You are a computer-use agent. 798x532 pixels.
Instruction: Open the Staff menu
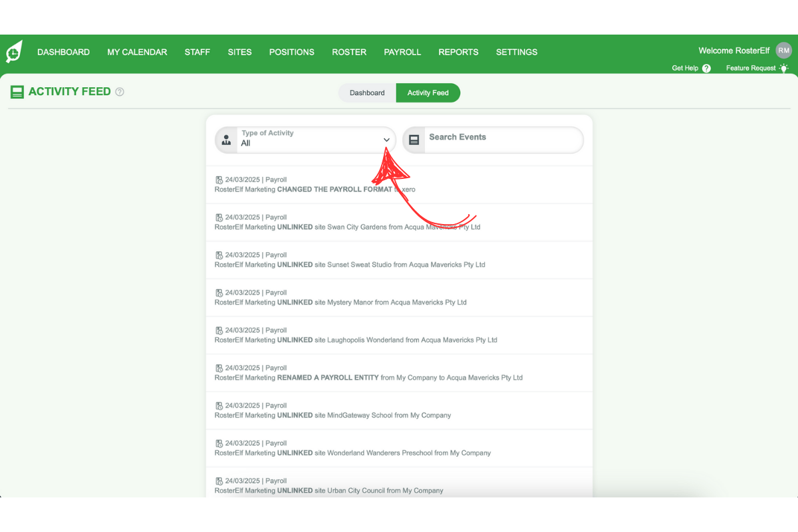(197, 52)
